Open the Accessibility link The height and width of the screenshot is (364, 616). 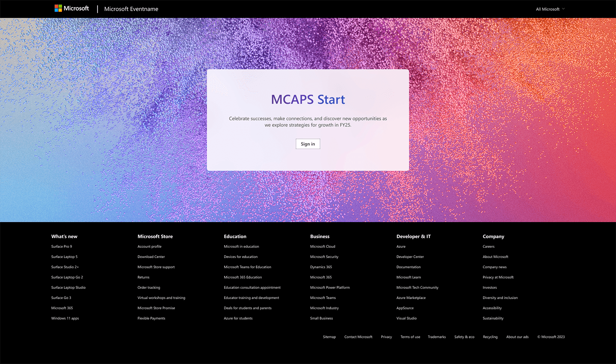pos(492,308)
